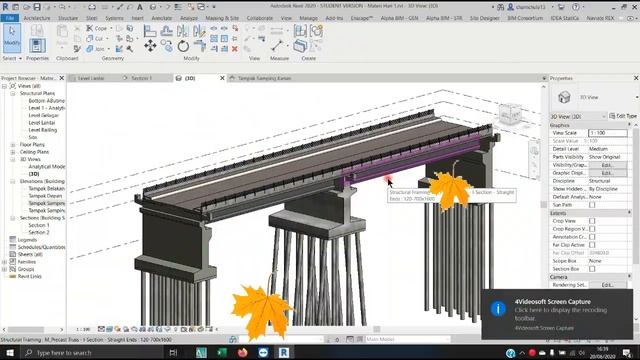
Task: Click Edit Type in Properties
Action: click(623, 116)
